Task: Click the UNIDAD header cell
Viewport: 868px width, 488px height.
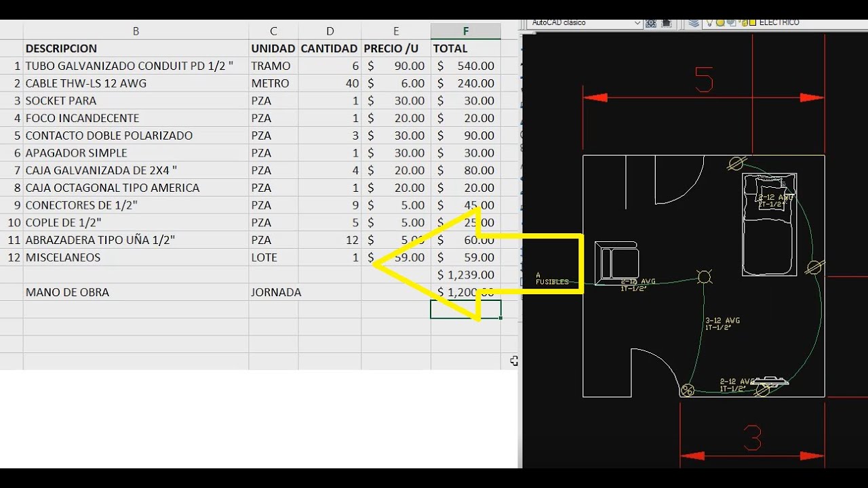Action: coord(273,49)
